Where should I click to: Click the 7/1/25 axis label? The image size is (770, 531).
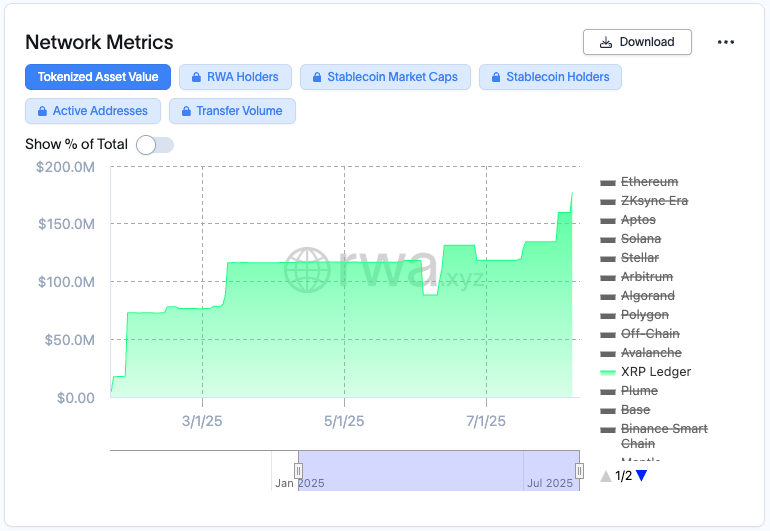[x=486, y=421]
